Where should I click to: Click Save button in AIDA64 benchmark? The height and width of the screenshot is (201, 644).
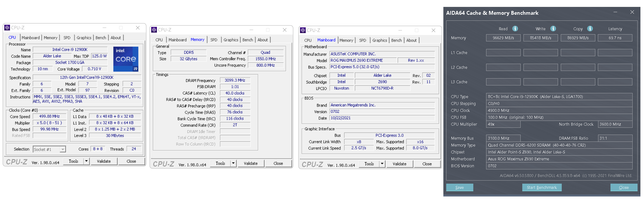click(460, 187)
